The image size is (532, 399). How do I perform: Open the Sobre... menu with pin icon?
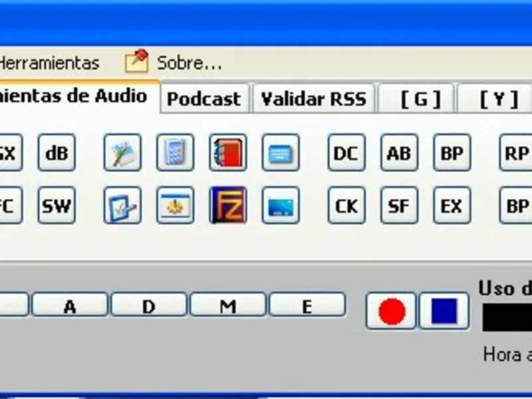pos(174,63)
